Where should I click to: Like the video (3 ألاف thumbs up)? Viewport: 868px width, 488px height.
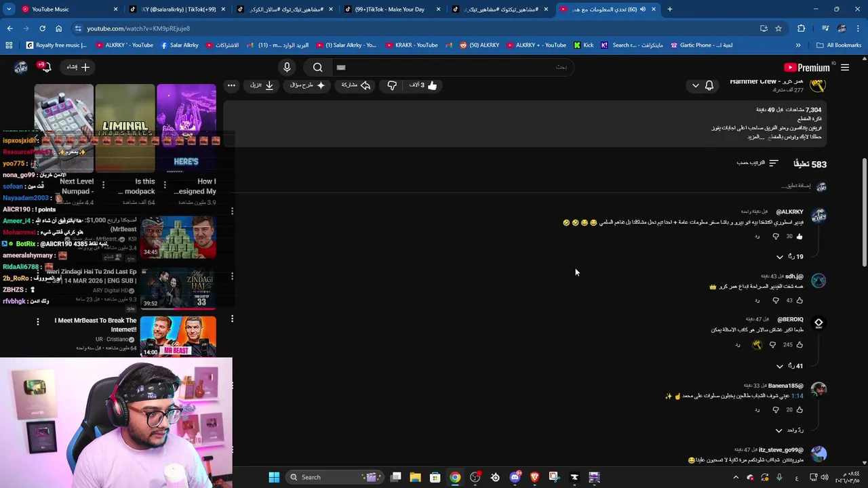pos(423,85)
